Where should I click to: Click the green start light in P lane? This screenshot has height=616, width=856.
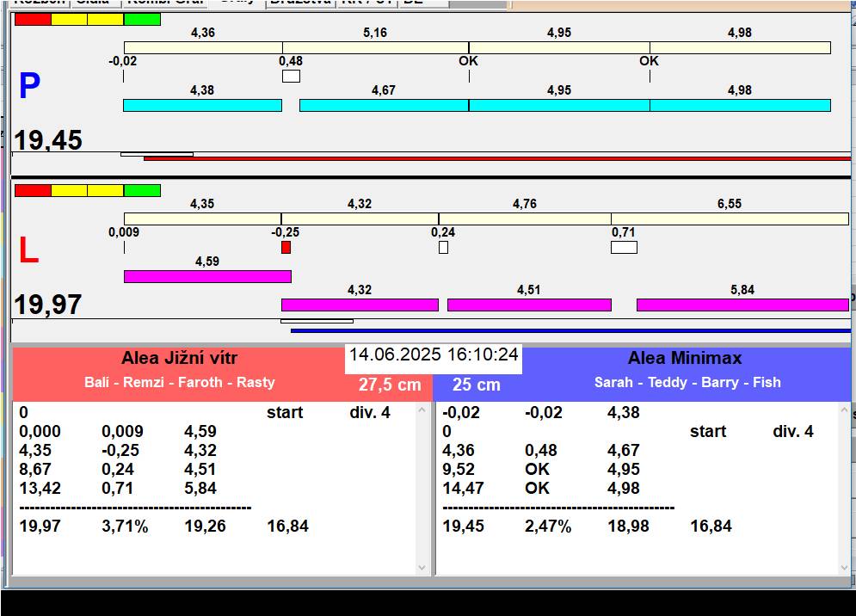(x=142, y=19)
